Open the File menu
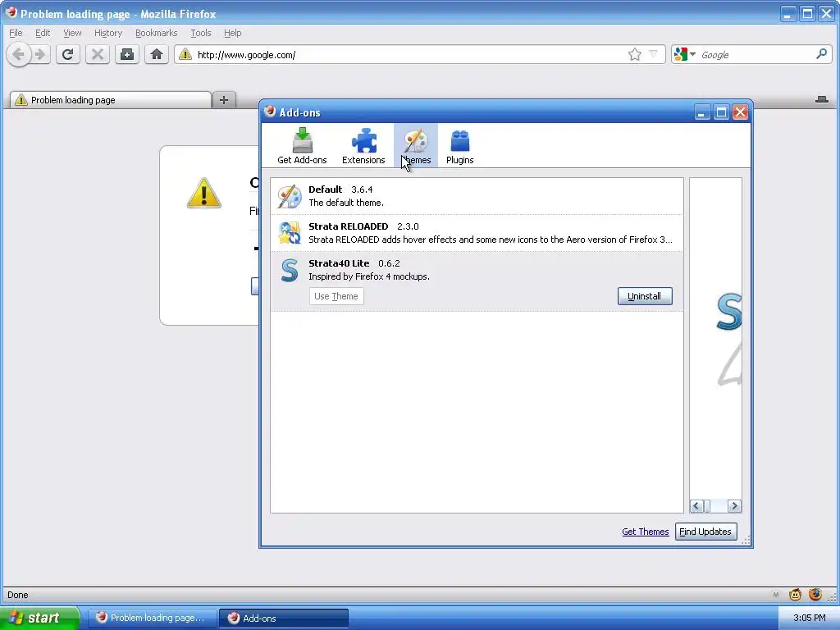 (16, 33)
